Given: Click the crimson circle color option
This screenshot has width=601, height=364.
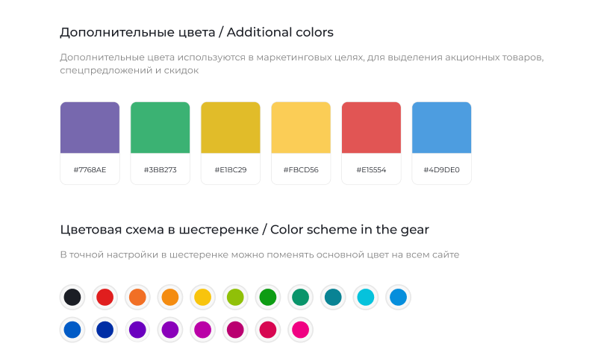Looking at the screenshot, I should click(268, 330).
